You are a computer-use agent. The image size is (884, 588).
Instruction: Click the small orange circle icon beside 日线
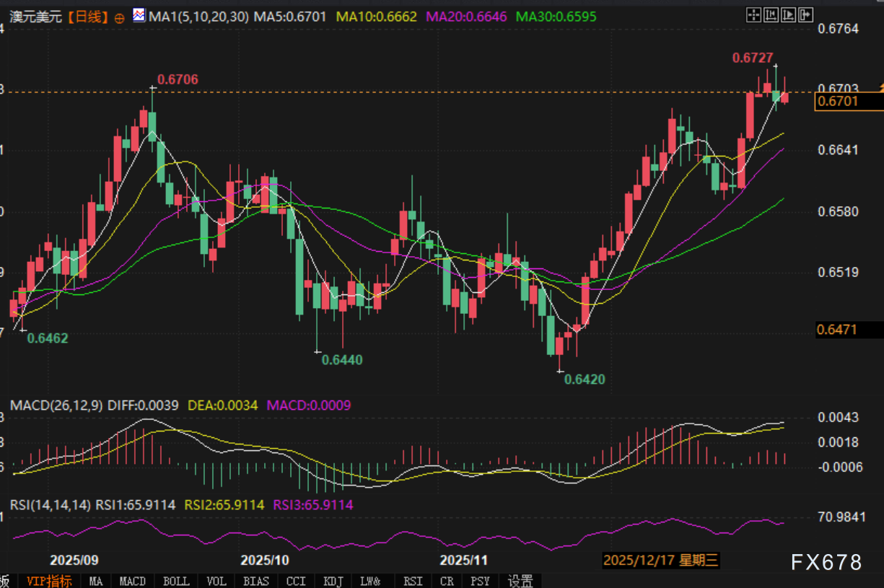click(x=120, y=16)
